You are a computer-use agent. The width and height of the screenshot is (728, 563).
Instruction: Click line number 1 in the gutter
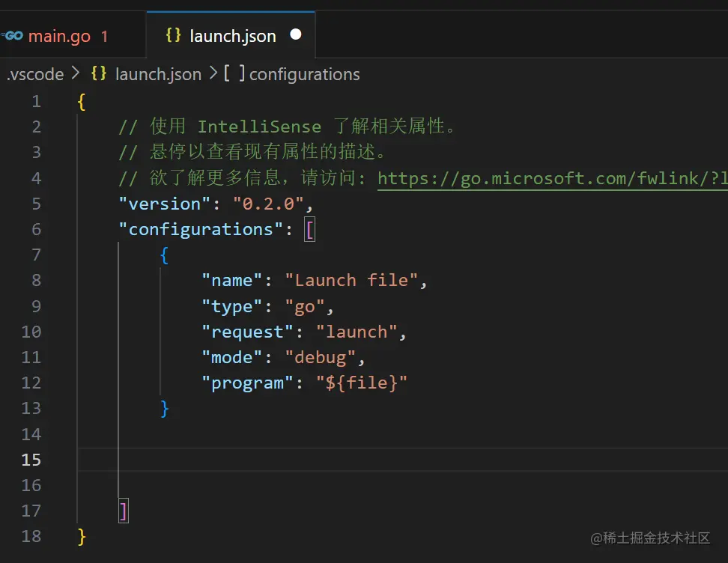(36, 102)
